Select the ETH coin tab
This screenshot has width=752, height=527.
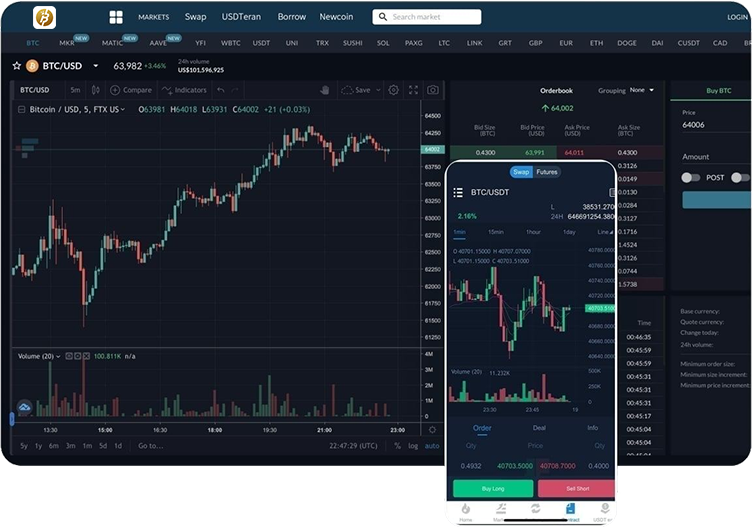pos(596,43)
